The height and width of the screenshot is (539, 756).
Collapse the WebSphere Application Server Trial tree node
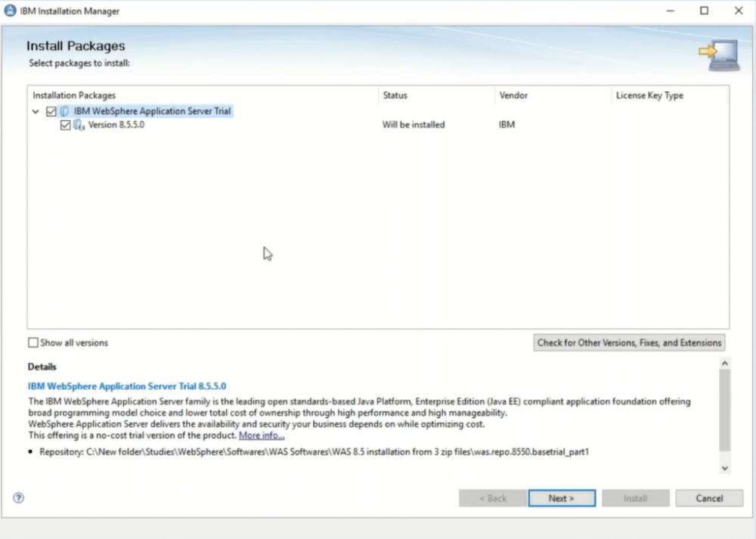point(36,111)
